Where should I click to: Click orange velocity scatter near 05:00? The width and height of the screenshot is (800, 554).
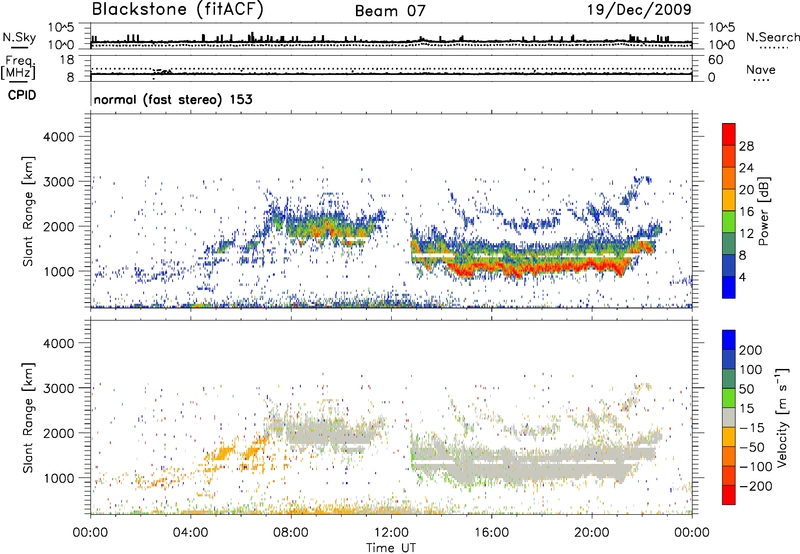(x=224, y=453)
